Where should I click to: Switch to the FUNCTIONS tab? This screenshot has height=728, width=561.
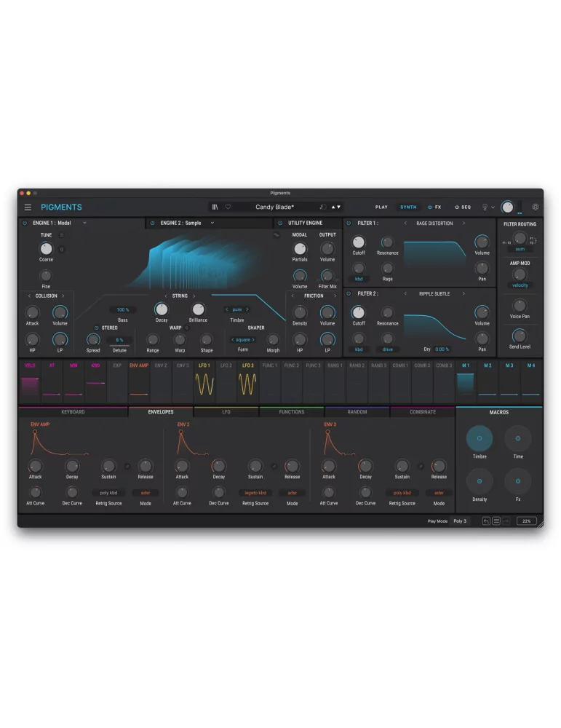291,412
